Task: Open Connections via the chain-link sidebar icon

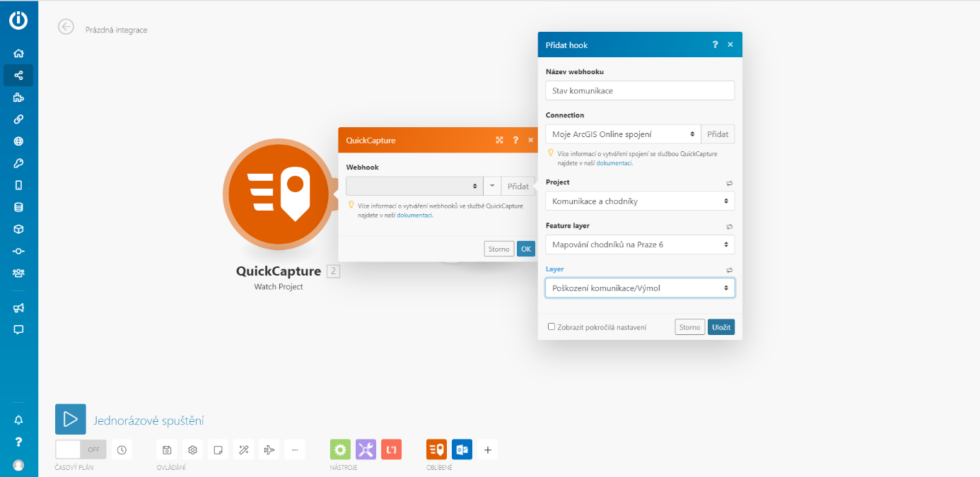Action: pyautogui.click(x=19, y=119)
